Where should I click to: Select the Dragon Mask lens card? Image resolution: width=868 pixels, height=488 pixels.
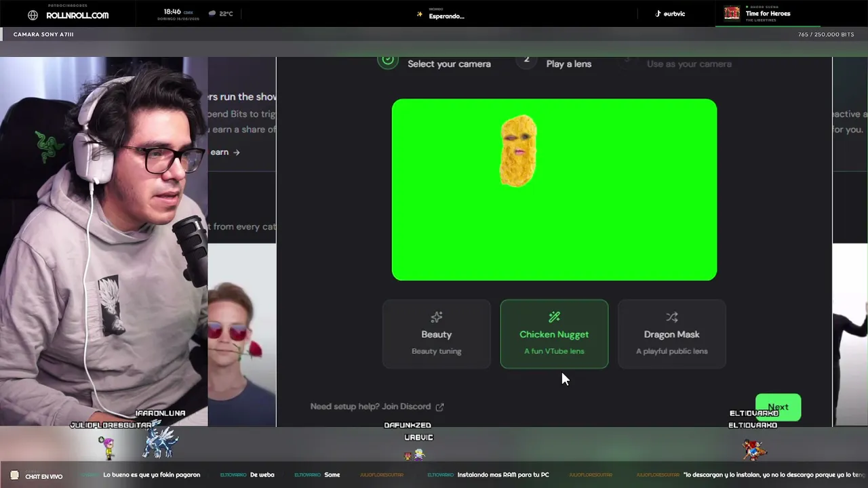[x=671, y=334]
